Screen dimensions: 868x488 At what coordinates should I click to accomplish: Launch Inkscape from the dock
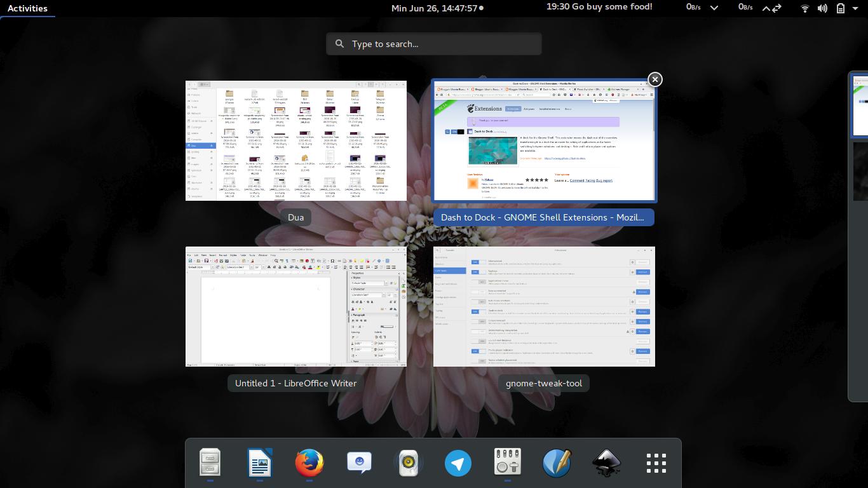click(606, 463)
